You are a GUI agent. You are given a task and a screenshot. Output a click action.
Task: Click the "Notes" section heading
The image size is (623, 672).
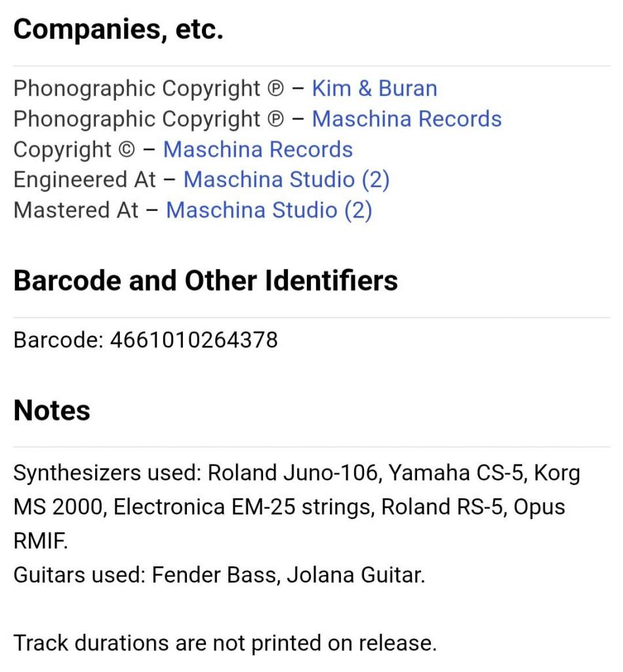52,411
